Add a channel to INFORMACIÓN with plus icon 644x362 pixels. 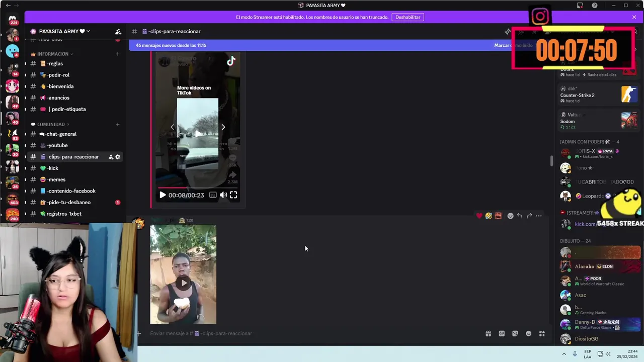click(x=118, y=54)
